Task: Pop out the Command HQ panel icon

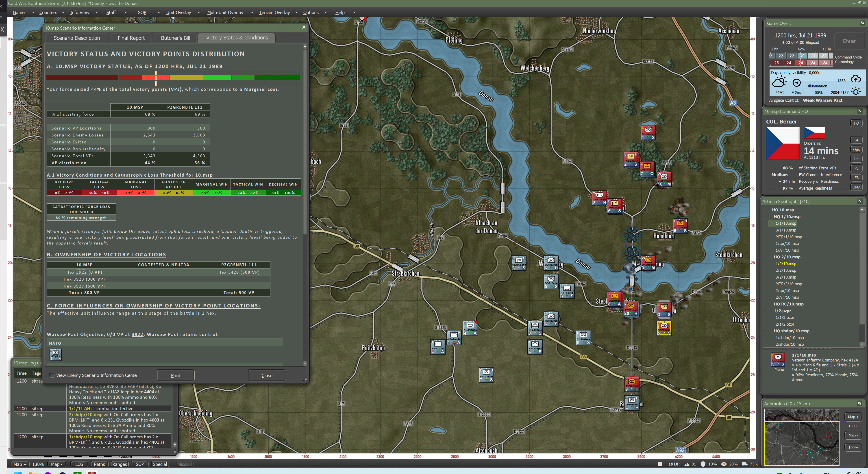Action: point(859,111)
